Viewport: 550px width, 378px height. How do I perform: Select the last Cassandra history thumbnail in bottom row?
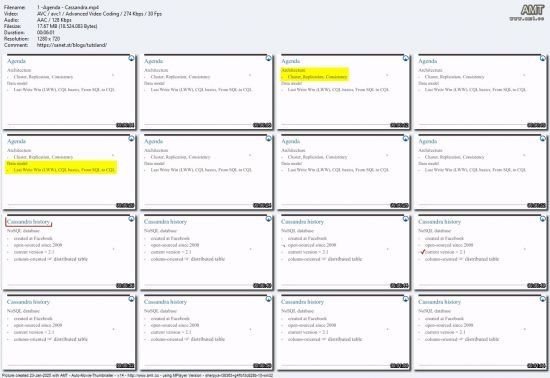(x=481, y=332)
